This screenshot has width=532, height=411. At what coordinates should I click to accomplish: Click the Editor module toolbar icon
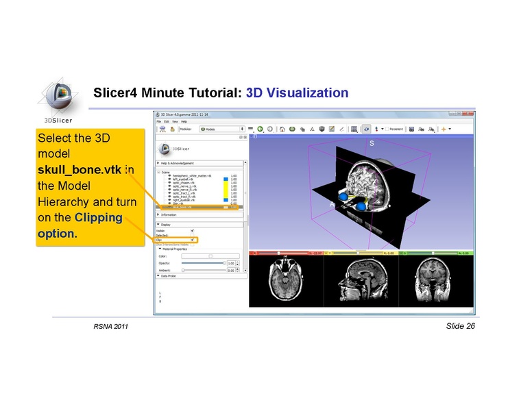pos(332,129)
